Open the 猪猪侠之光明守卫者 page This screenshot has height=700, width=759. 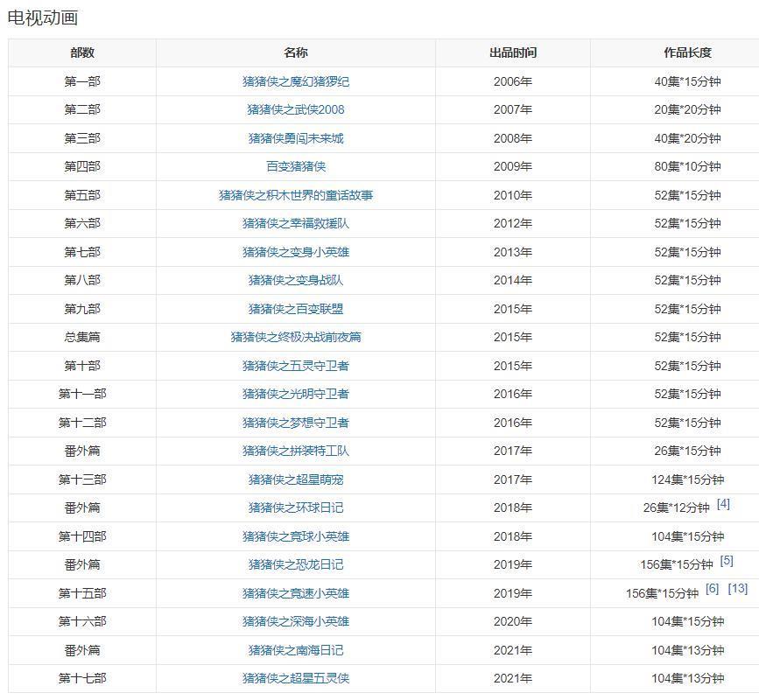click(x=295, y=392)
